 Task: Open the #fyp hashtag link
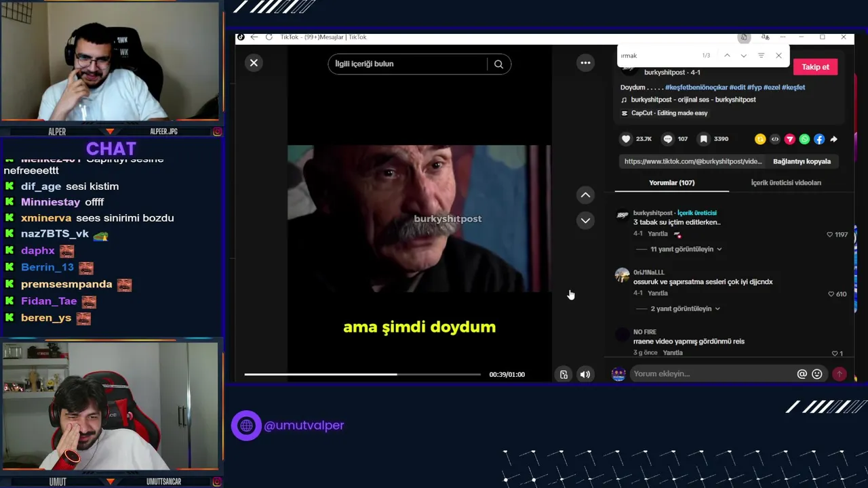(754, 87)
